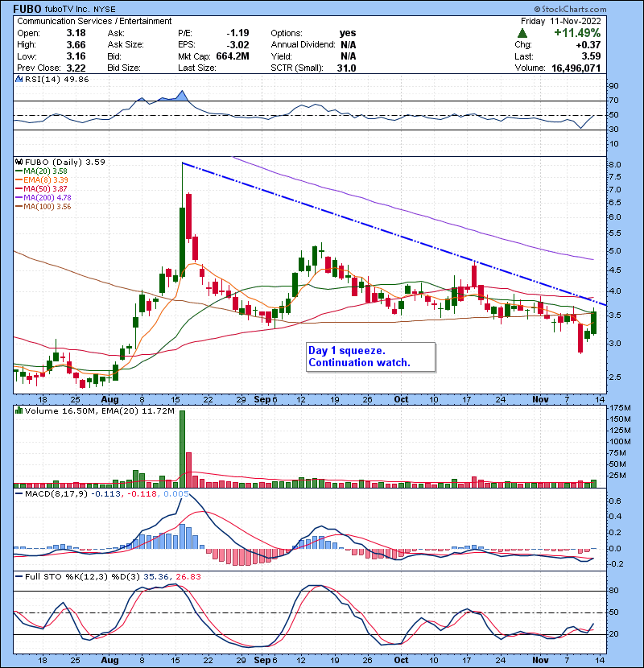Click the MA(50) 3.87 legend entry
This screenshot has height=668, width=644.
(x=45, y=188)
